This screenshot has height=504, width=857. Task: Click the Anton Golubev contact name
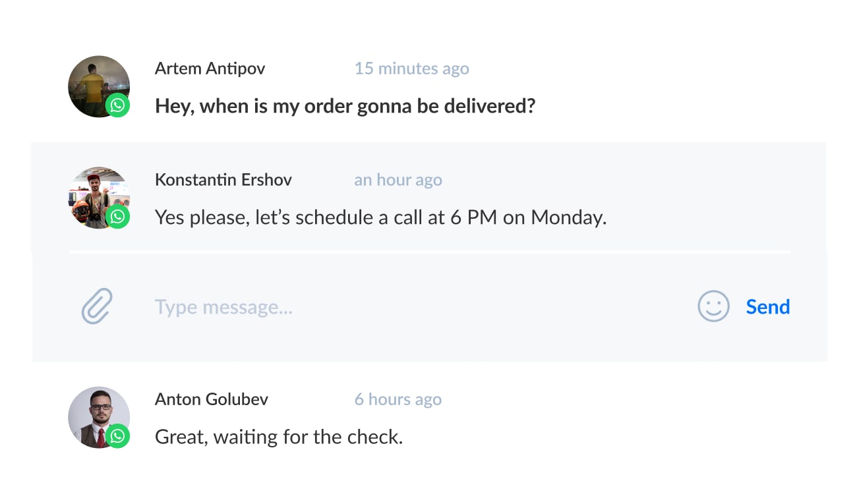pyautogui.click(x=211, y=399)
